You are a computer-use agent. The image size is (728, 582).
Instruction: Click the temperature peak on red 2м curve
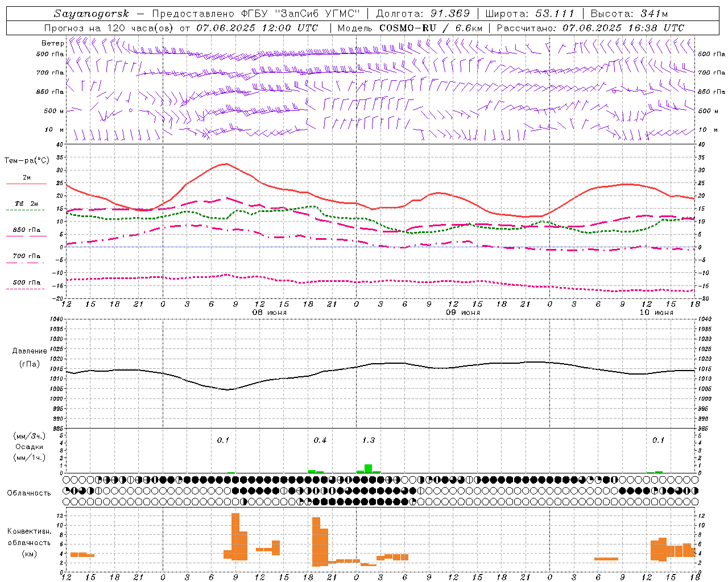coord(226,164)
